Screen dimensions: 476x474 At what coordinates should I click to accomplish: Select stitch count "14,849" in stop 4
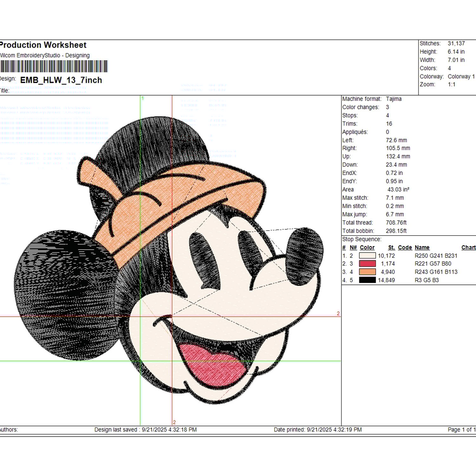click(x=386, y=280)
